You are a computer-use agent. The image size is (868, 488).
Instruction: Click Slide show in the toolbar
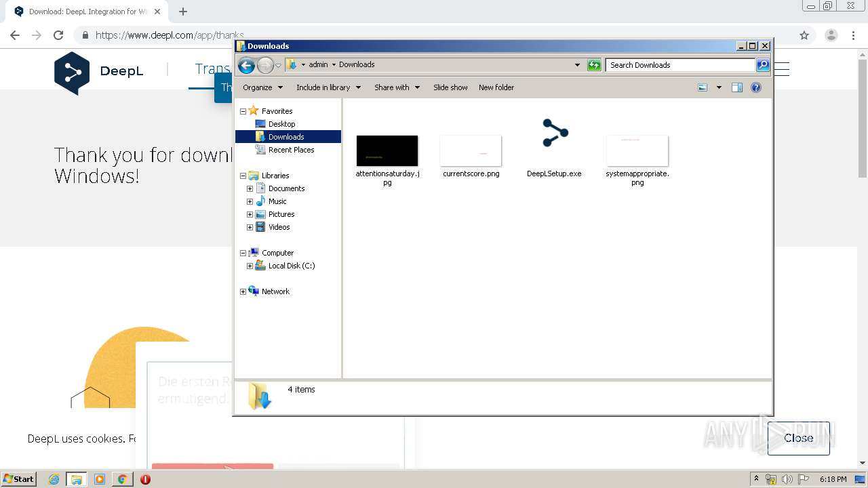[450, 87]
